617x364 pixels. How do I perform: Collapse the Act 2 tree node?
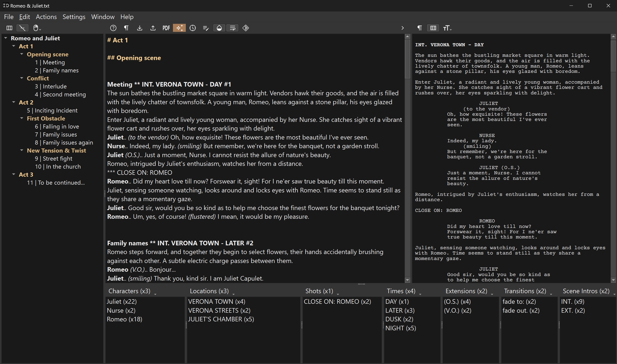(14, 102)
